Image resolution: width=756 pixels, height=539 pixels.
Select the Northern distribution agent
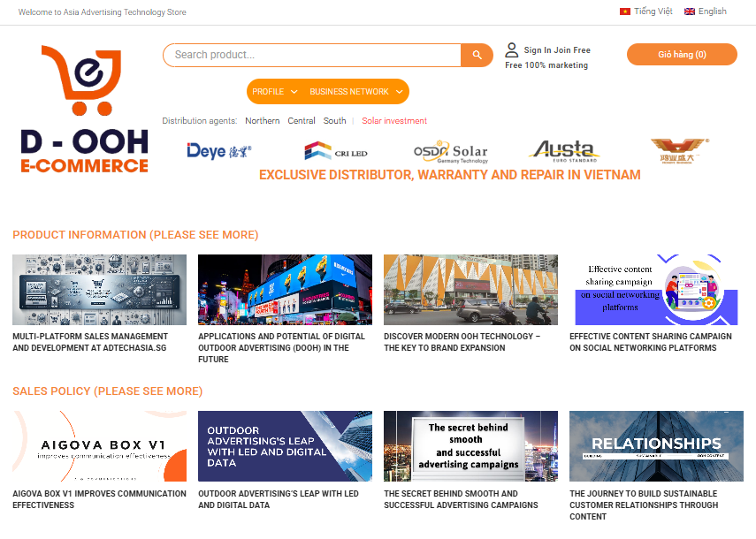[x=262, y=121]
